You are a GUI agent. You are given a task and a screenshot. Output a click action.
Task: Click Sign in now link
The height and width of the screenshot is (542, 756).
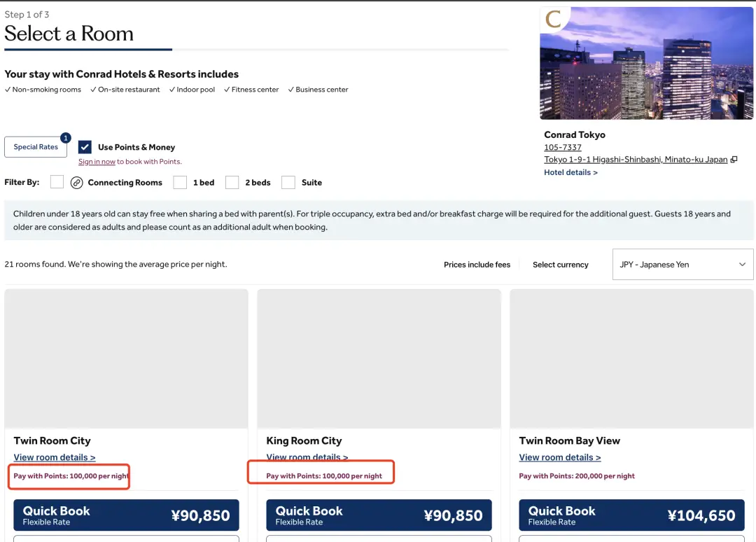(x=97, y=162)
